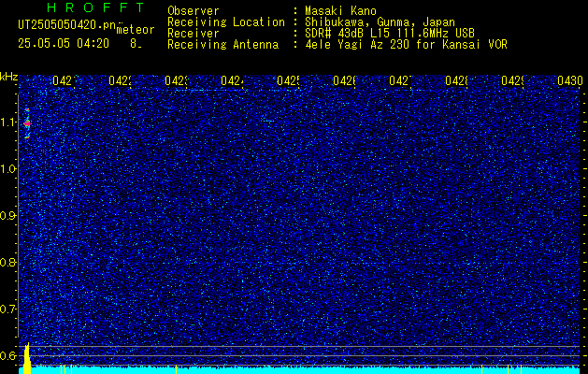Click the HROFFT title text
Image resolution: width=588 pixels, height=374 pixels.
click(x=95, y=7)
